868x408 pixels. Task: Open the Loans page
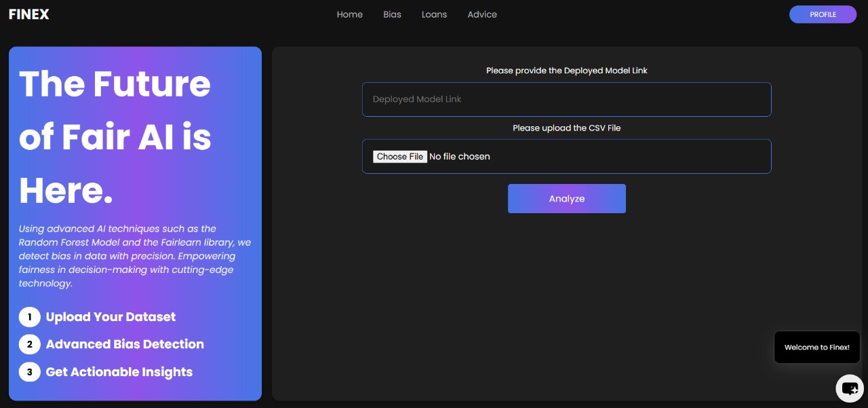point(434,14)
